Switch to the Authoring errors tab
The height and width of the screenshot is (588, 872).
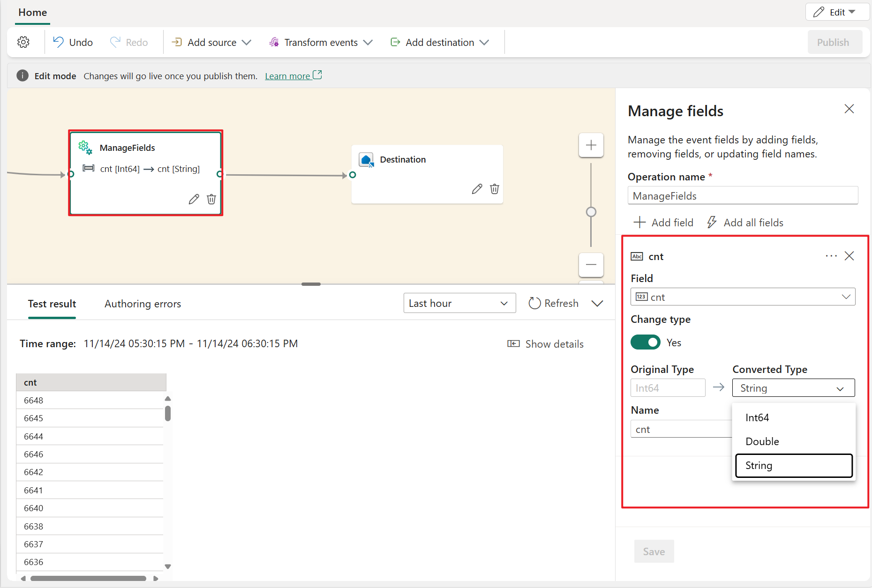tap(143, 304)
